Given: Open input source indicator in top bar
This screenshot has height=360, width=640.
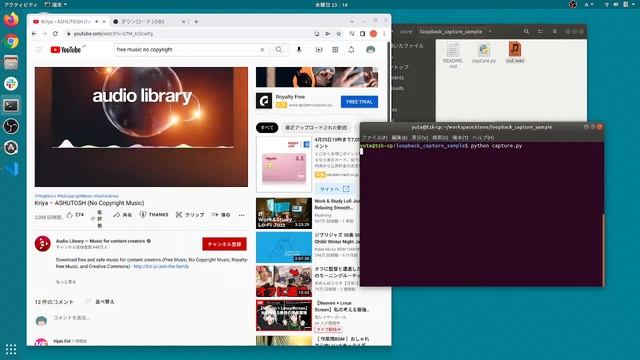Looking at the screenshot, I should [x=588, y=4].
